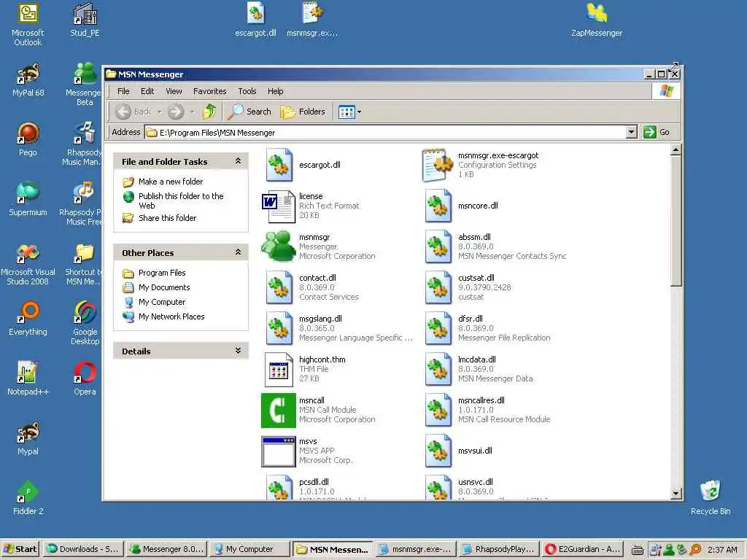Screen dimensions: 747x560
Task: Open the File menu
Action: [123, 91]
